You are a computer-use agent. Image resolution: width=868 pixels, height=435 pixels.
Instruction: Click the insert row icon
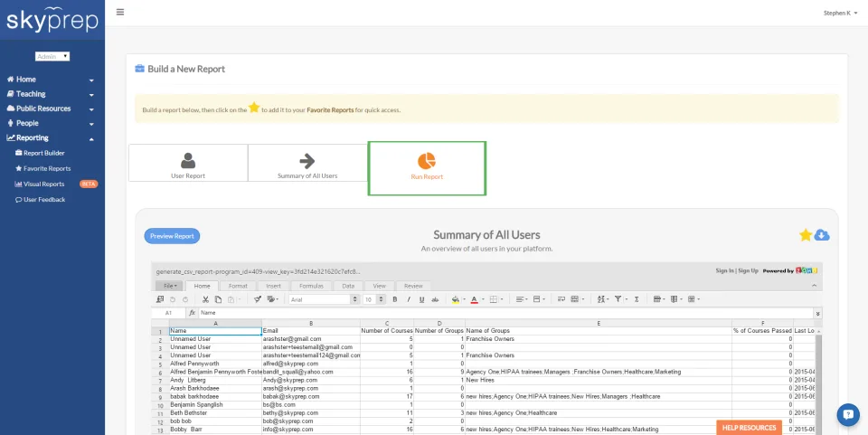[x=657, y=299]
